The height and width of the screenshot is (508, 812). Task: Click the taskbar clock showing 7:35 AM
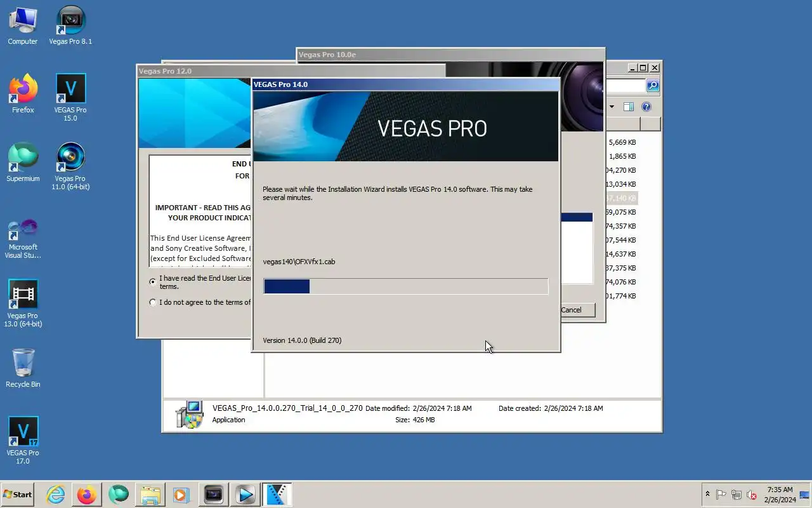[780, 495]
